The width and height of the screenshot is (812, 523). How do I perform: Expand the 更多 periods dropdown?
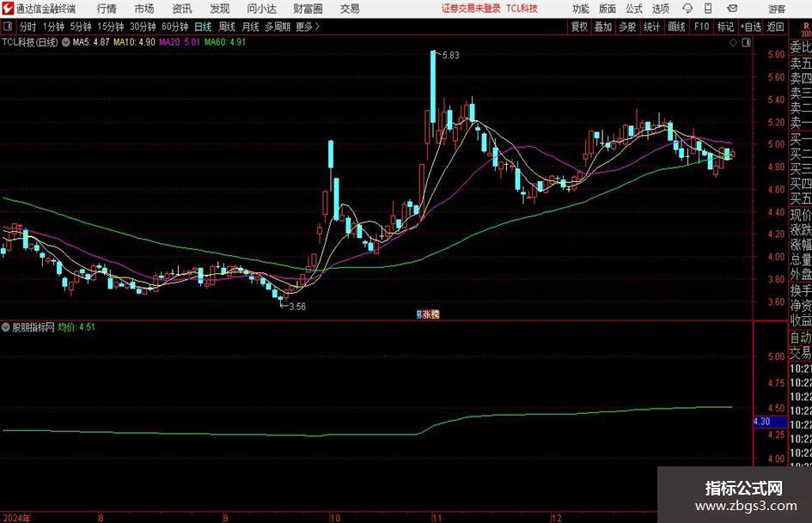tap(308, 27)
